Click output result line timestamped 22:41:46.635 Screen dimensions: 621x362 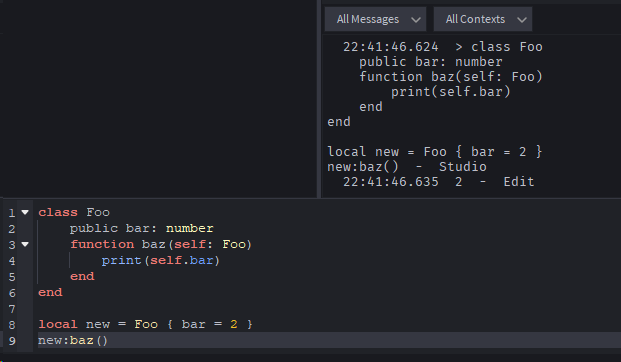(438, 182)
